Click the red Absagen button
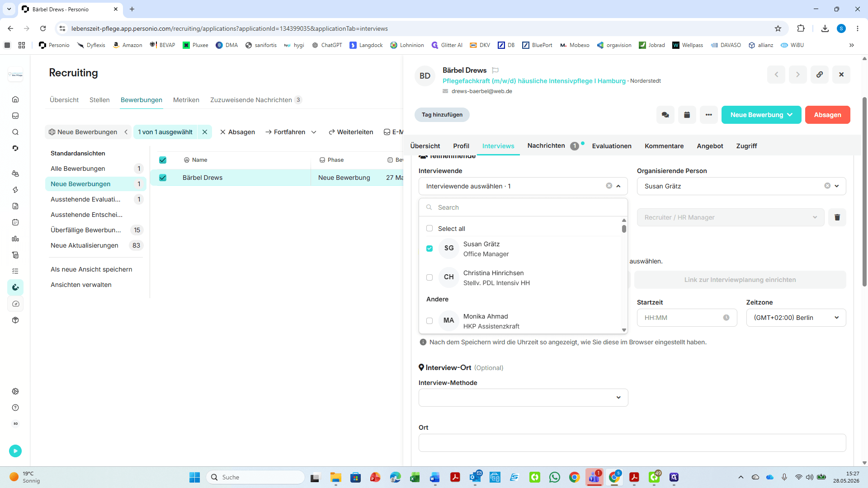The image size is (868, 488). [x=827, y=115]
